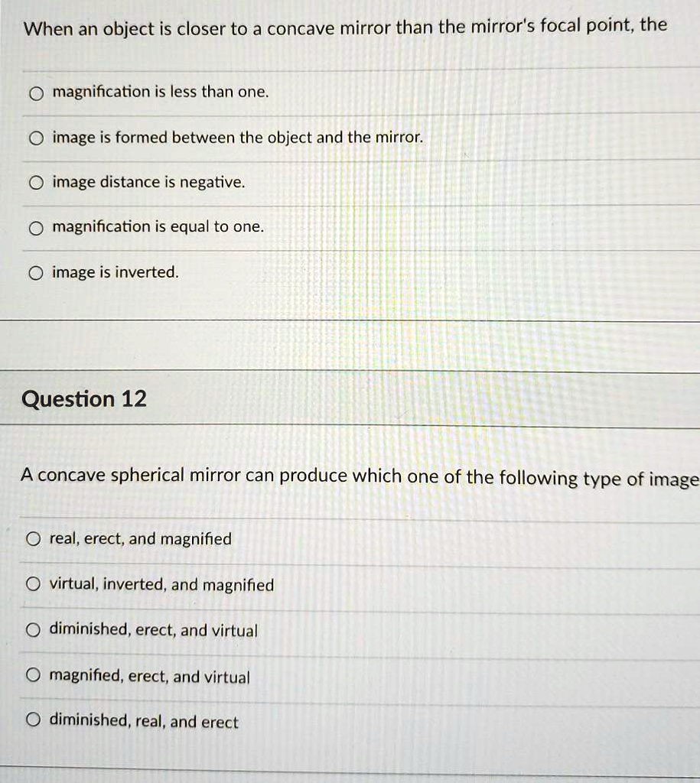Click the 'magnification is equal to one' label text
The width and height of the screenshot is (700, 783).
click(158, 227)
